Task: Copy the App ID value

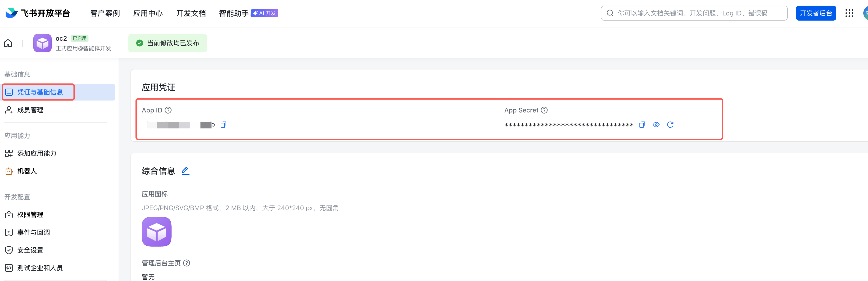Action: click(x=223, y=125)
